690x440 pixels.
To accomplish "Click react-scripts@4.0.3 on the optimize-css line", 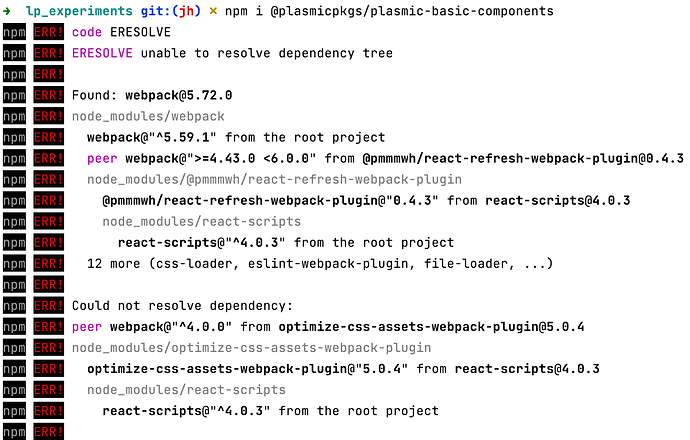I will (x=527, y=369).
